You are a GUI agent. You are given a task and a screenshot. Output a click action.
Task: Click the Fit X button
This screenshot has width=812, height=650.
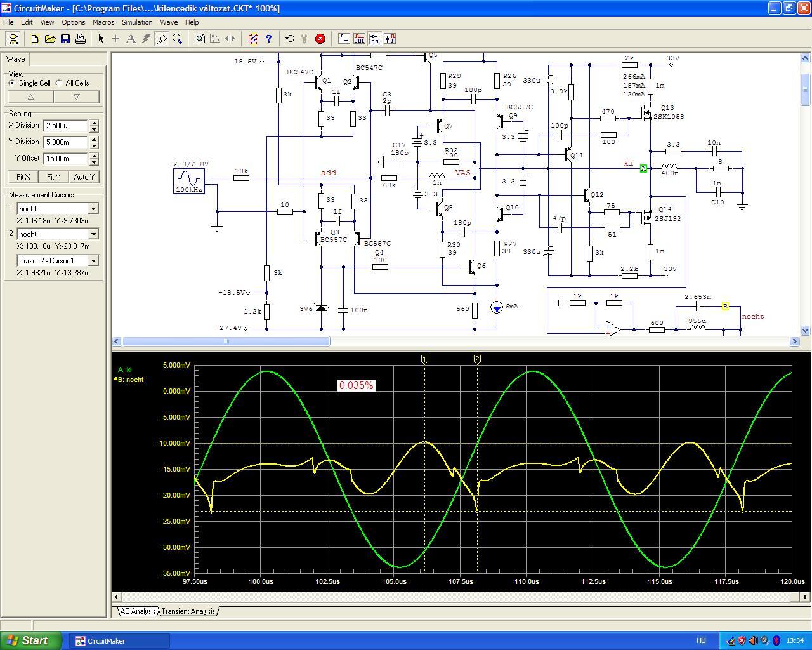(23, 177)
